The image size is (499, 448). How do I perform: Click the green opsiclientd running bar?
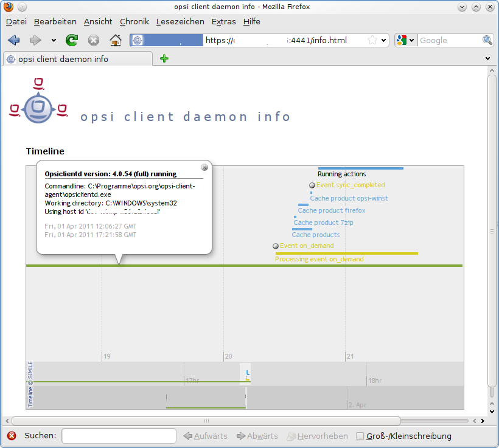pos(244,266)
